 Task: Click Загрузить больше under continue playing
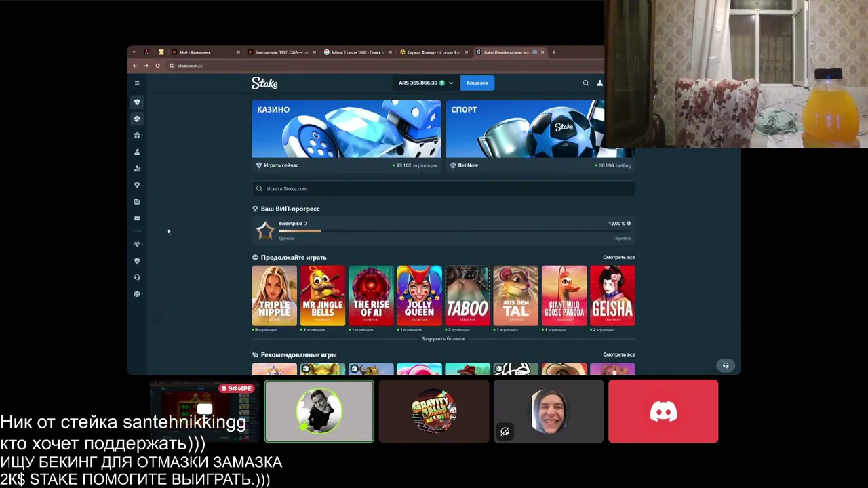click(x=443, y=338)
